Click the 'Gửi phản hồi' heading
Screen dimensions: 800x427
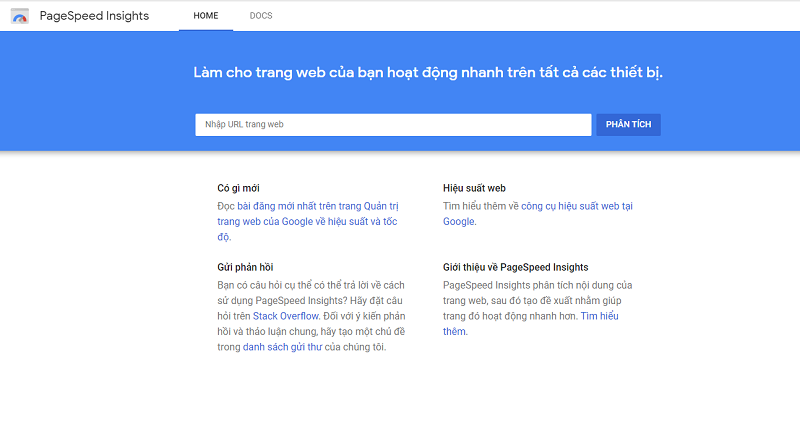245,267
